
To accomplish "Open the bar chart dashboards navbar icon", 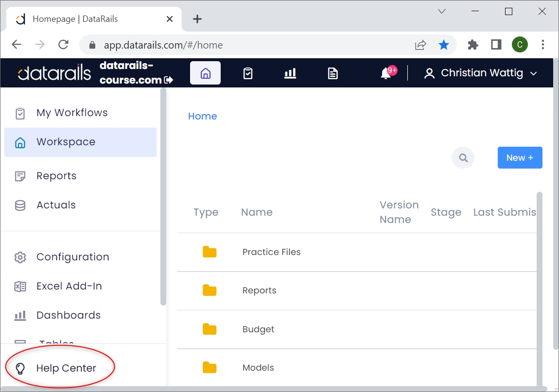I will (x=290, y=73).
